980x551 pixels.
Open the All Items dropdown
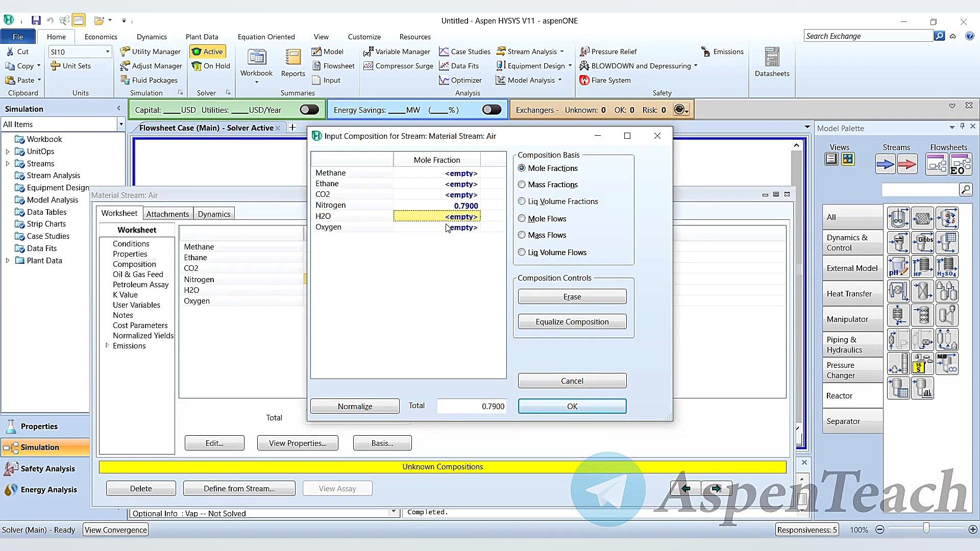click(x=121, y=124)
